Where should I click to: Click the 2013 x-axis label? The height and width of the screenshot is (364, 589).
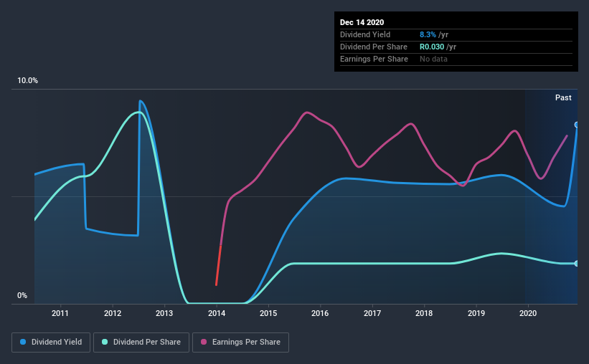[x=164, y=313]
